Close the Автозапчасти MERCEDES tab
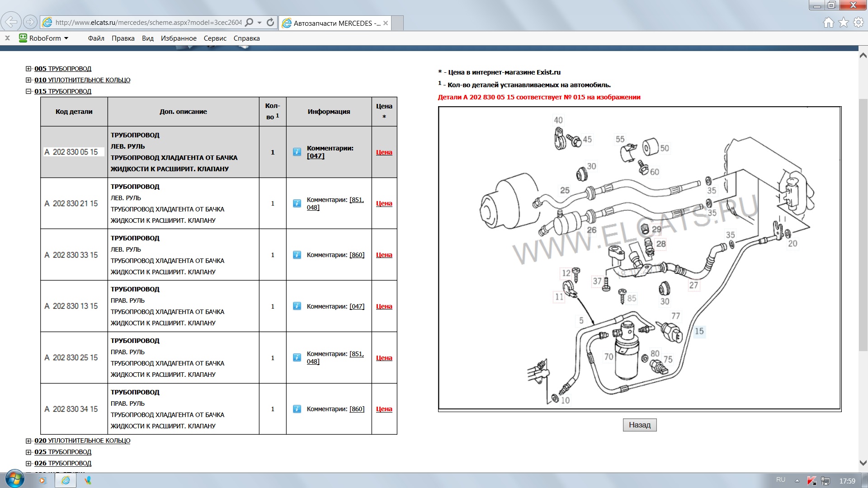Viewport: 868px width, 488px height. (x=386, y=23)
